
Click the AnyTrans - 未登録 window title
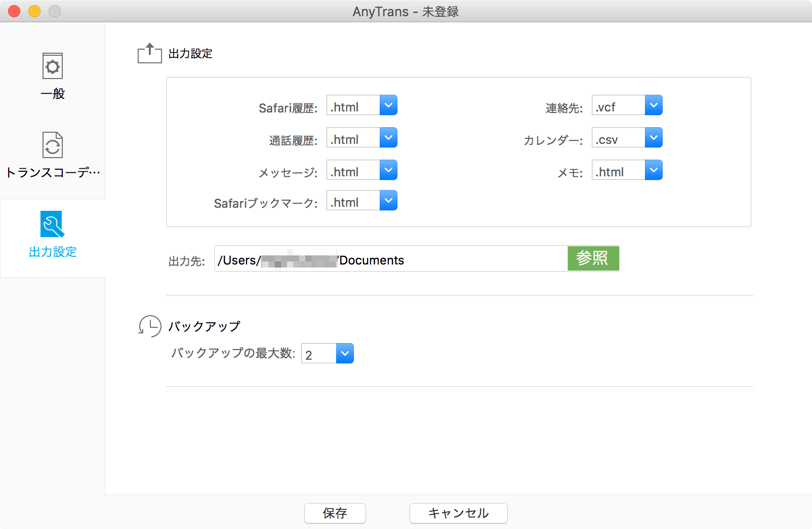tap(406, 11)
